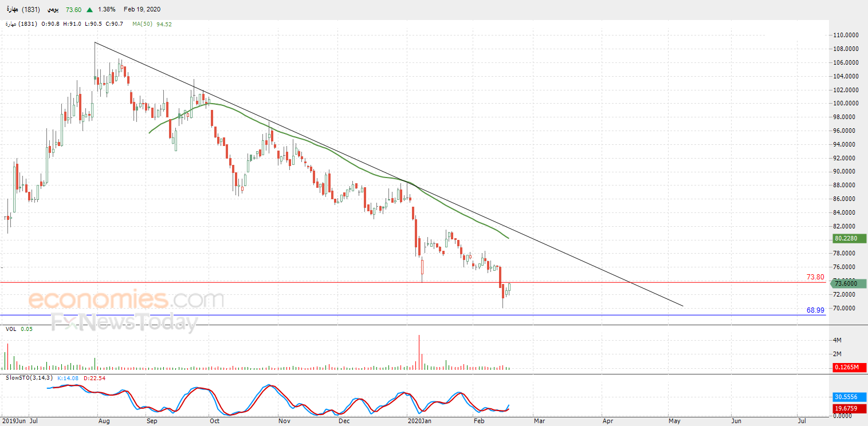
Task: Click the Feb time axis label
Action: tap(478, 421)
